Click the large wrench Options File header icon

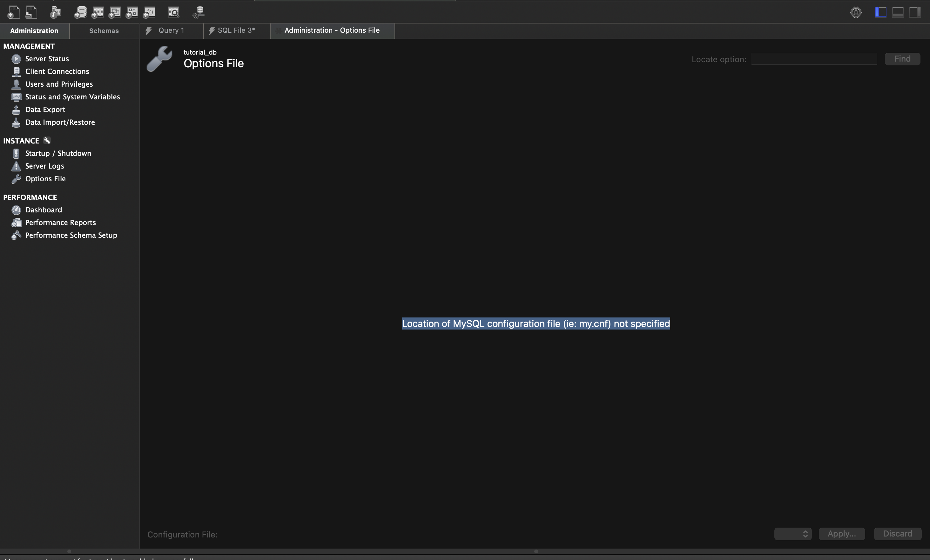(160, 59)
